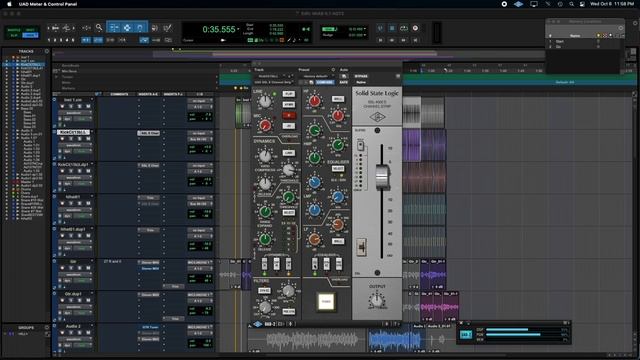Click the UAD diamond logo below the channel strip
The width and height of the screenshot is (640, 360).
pos(258,324)
